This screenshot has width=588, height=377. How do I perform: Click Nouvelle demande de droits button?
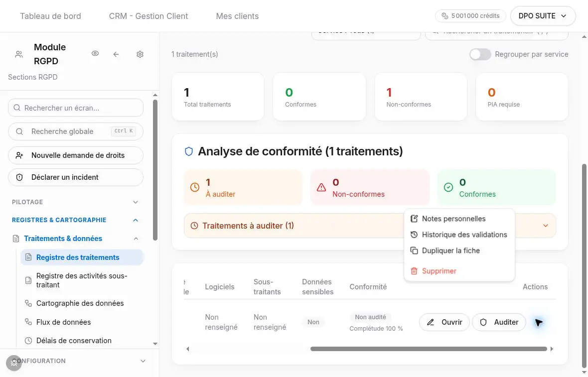click(x=75, y=155)
